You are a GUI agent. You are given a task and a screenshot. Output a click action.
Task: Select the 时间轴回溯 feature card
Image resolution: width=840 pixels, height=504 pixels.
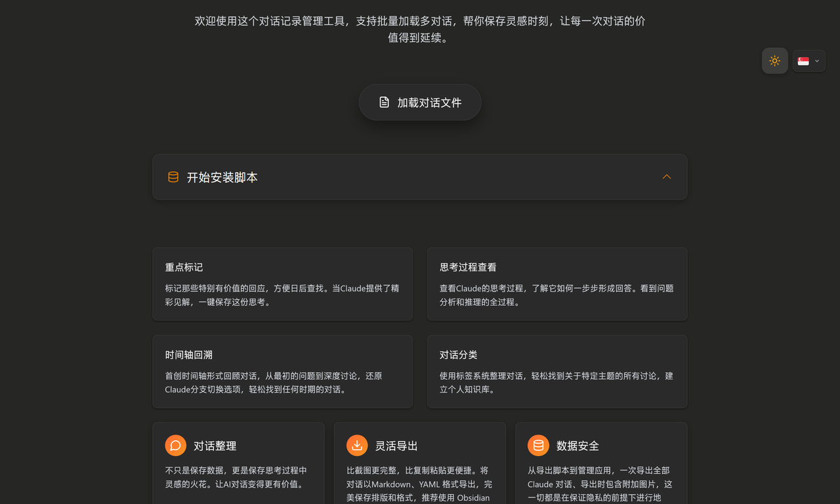[282, 371]
